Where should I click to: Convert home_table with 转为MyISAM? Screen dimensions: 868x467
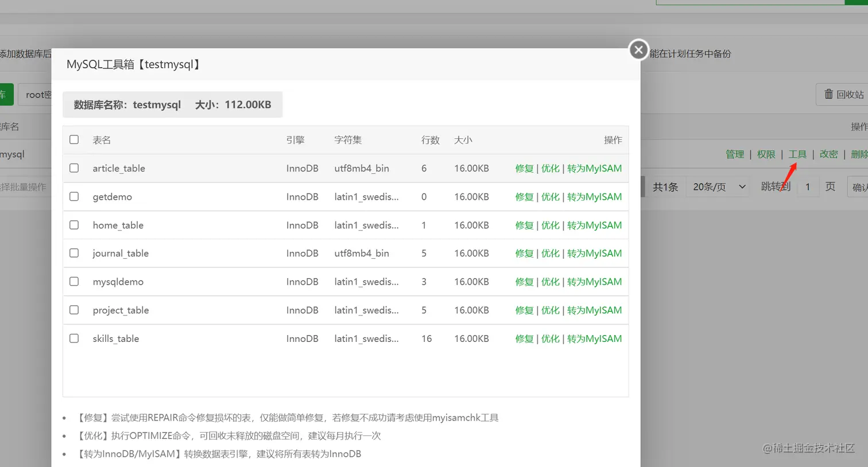[x=594, y=225]
